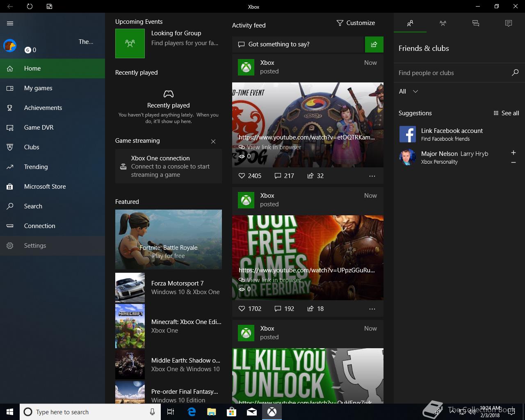Open comments on second post (192)

[284, 308]
